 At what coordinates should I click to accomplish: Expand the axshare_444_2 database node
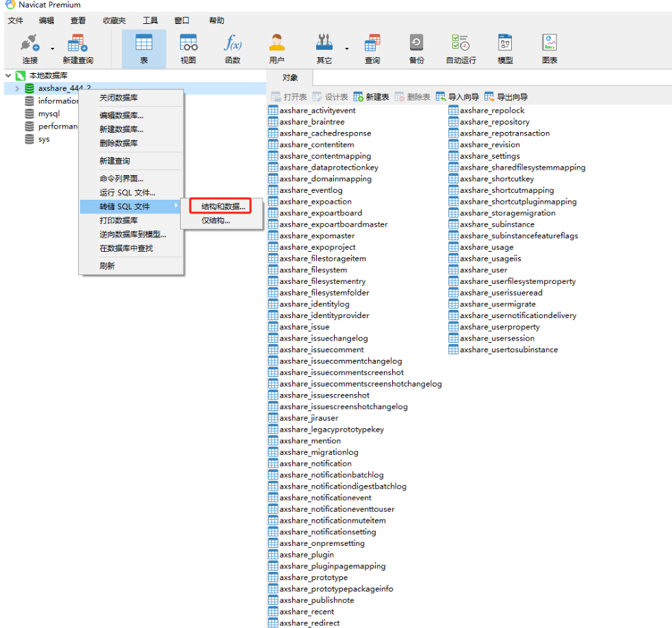click(x=17, y=88)
